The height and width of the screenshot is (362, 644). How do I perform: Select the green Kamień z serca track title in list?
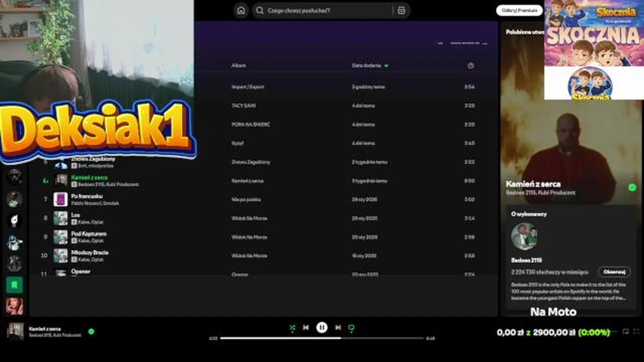[x=90, y=177]
